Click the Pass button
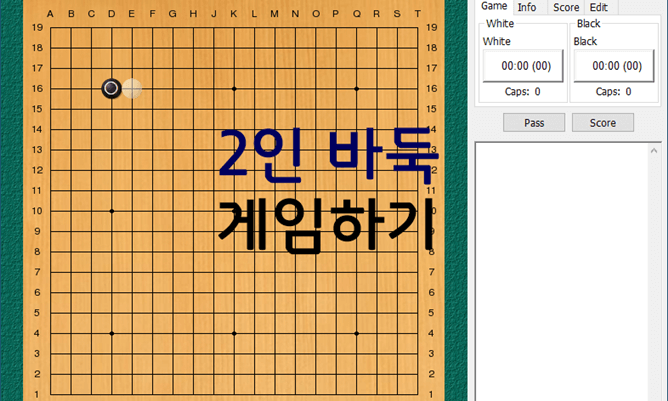 (x=534, y=123)
